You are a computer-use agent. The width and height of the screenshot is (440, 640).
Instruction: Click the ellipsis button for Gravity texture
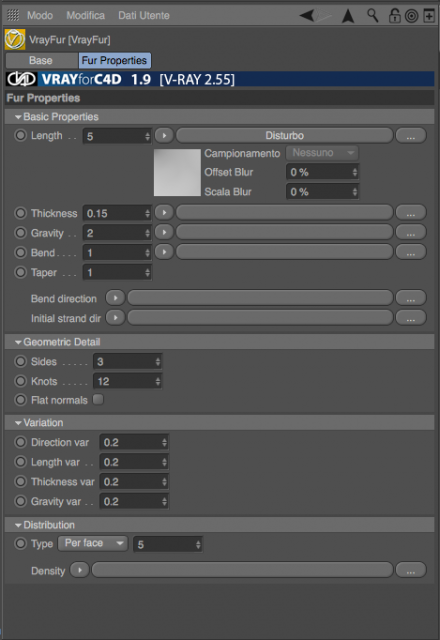(411, 232)
